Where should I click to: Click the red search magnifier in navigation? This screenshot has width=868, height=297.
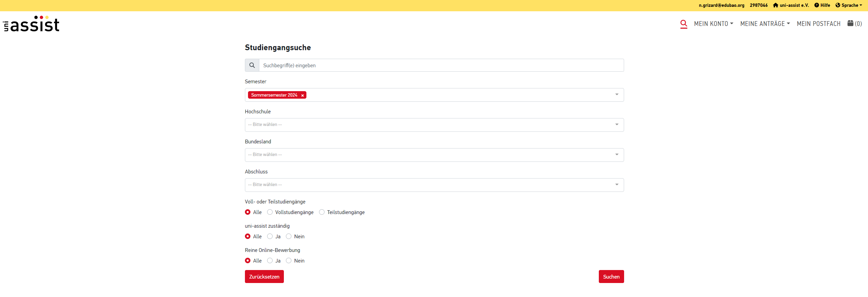point(684,24)
